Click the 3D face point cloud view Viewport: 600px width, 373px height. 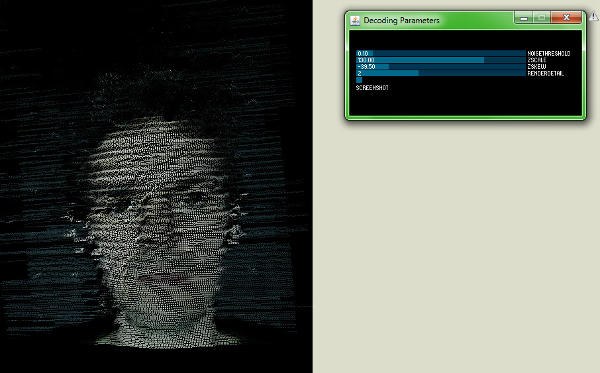pos(156,186)
